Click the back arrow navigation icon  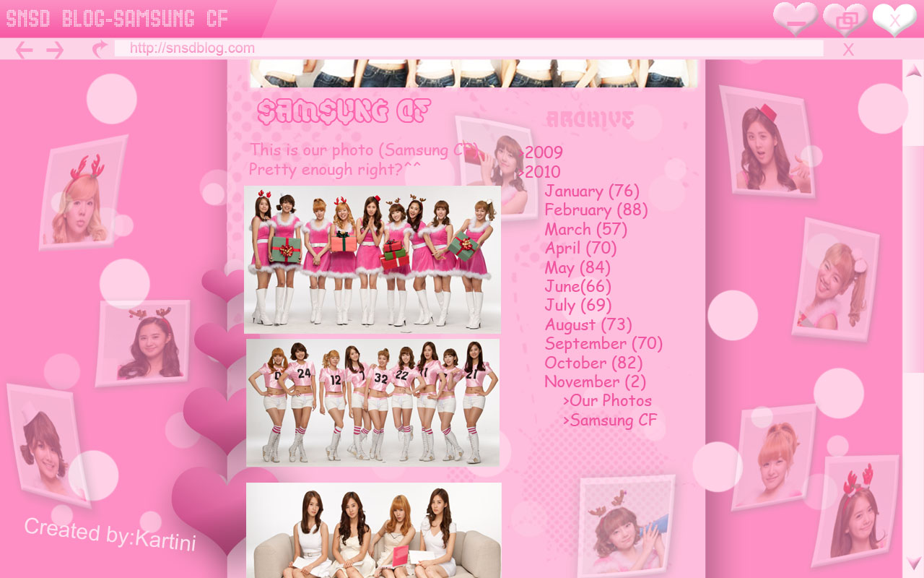24,50
